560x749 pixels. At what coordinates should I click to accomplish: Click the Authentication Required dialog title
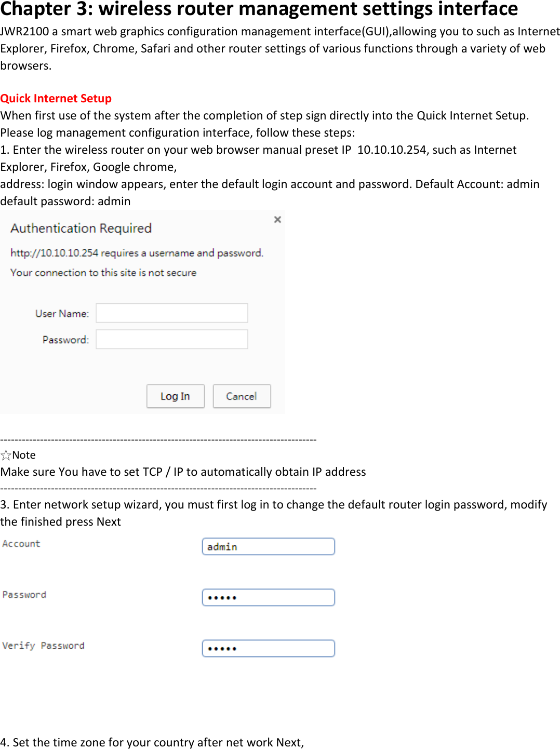[81, 229]
